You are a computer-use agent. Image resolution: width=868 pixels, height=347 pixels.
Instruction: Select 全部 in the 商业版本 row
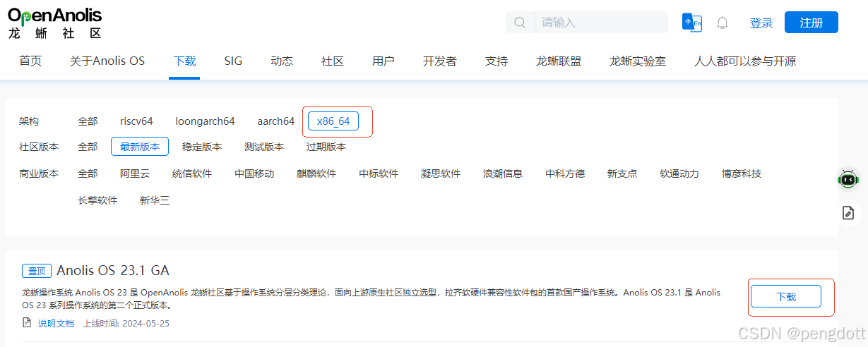pyautogui.click(x=88, y=173)
